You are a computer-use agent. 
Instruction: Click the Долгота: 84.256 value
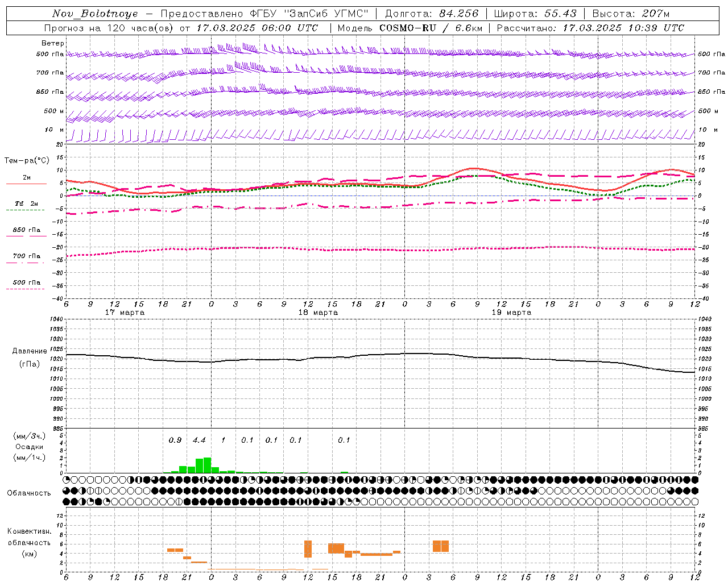[432, 14]
